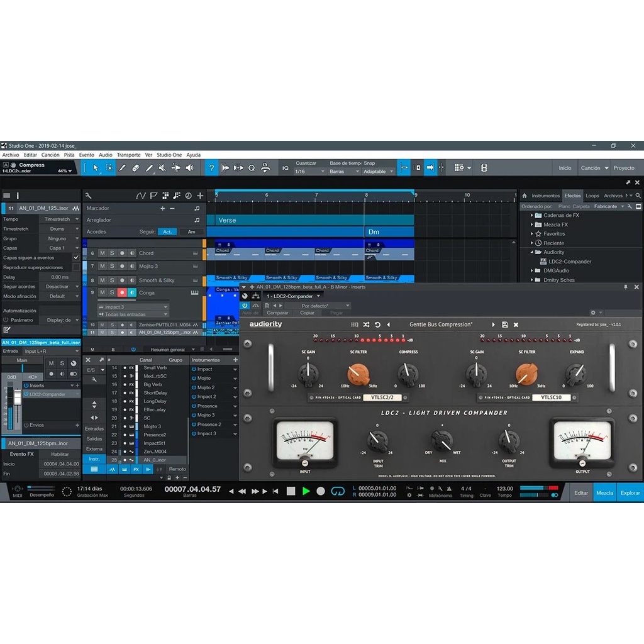Click the IQ input quantize button

[x=286, y=167]
